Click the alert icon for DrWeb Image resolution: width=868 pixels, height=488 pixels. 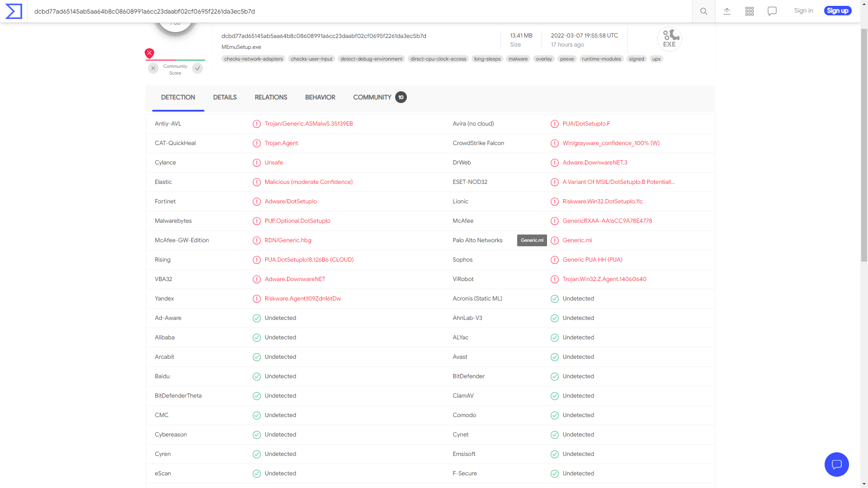coord(555,163)
